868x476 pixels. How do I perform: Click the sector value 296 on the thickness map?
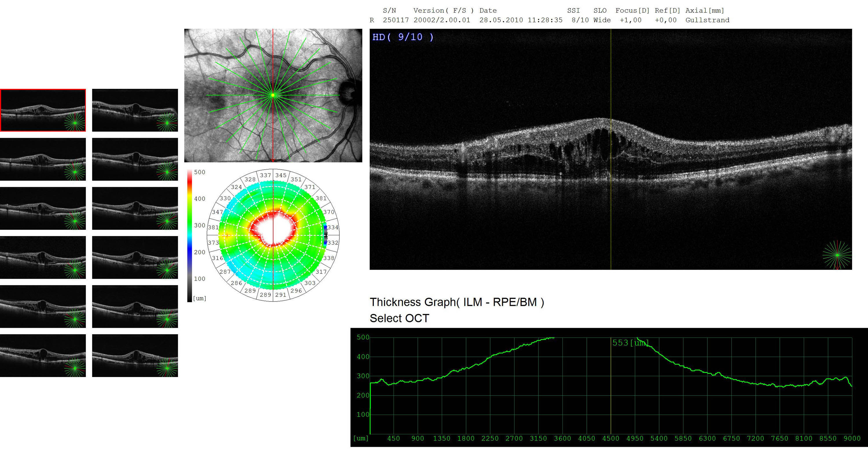(x=296, y=291)
